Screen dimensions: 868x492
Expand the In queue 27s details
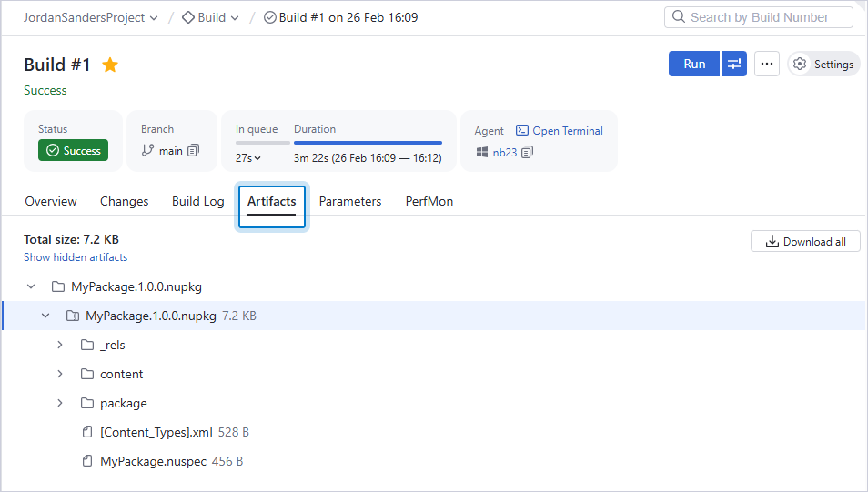248,158
